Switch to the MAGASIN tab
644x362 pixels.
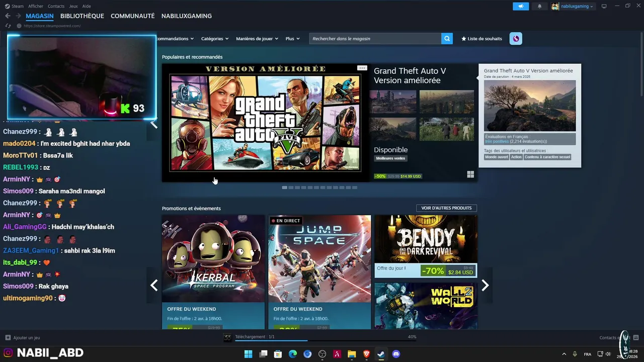[40, 16]
